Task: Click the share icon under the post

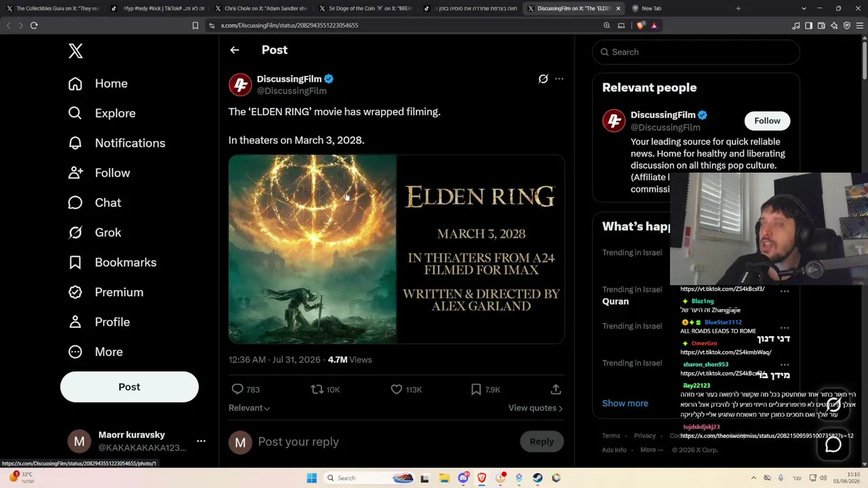Action: (x=555, y=389)
